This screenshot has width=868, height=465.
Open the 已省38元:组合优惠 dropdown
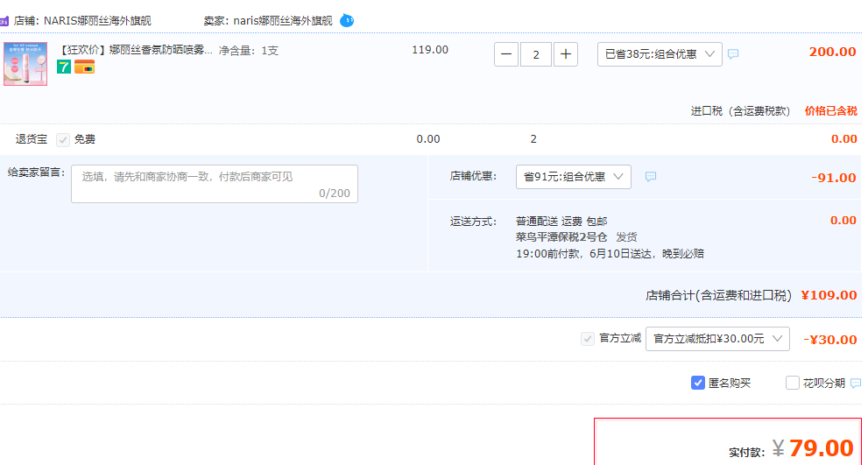coord(660,54)
